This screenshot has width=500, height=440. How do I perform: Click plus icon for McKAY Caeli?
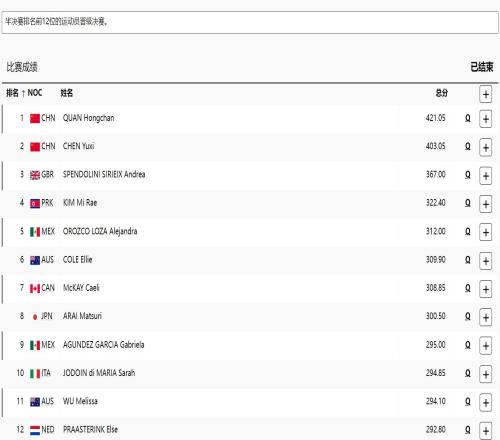486,289
